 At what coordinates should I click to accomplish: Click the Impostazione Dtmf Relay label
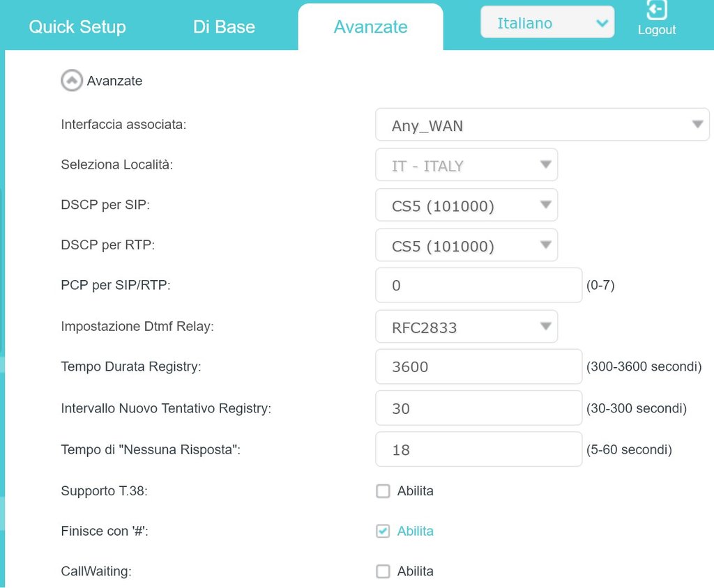coord(137,326)
